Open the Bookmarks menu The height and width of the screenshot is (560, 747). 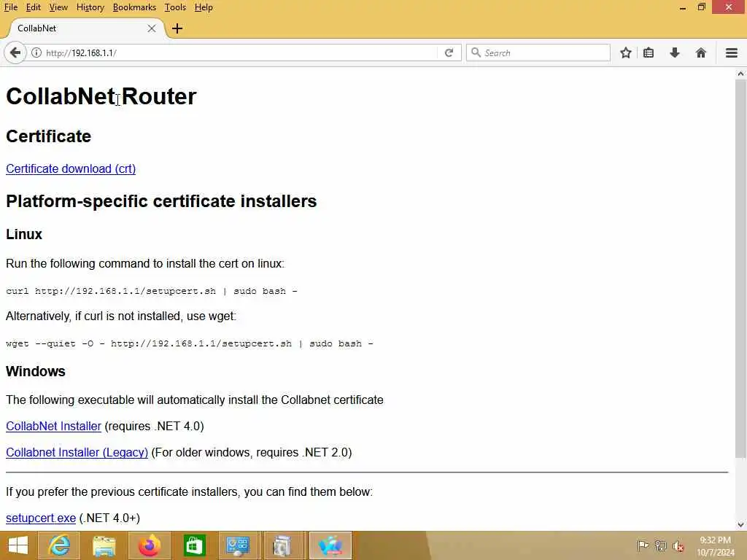point(134,7)
